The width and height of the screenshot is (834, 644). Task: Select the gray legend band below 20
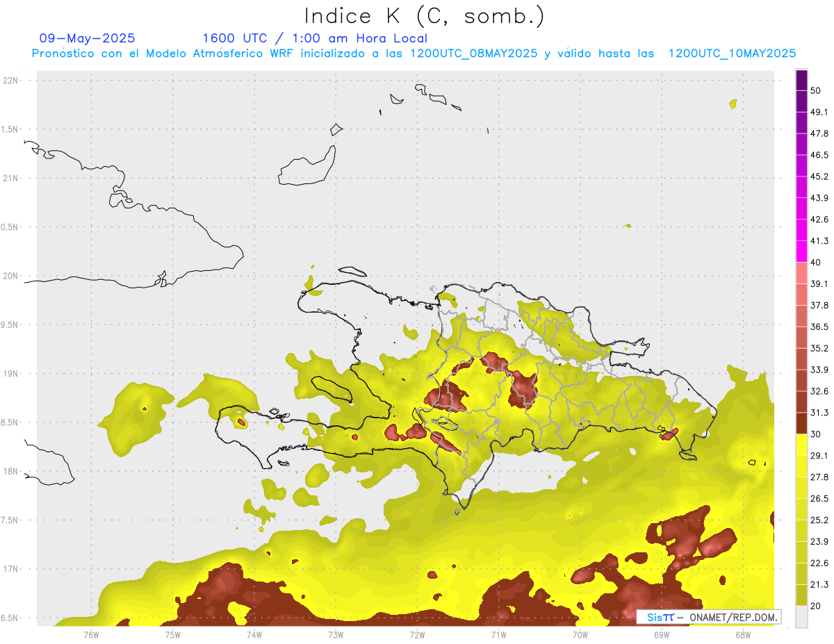point(801,617)
